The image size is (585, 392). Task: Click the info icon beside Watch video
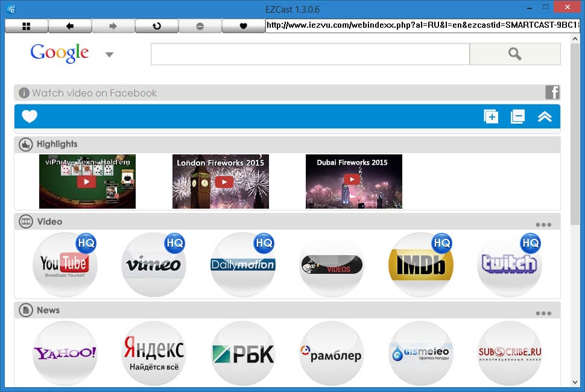click(24, 93)
